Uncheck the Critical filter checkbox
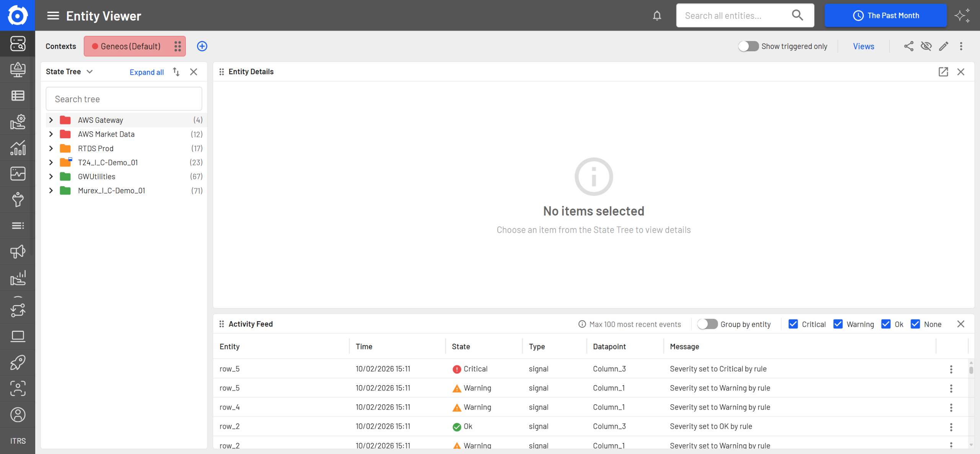The height and width of the screenshot is (454, 980). coord(793,324)
